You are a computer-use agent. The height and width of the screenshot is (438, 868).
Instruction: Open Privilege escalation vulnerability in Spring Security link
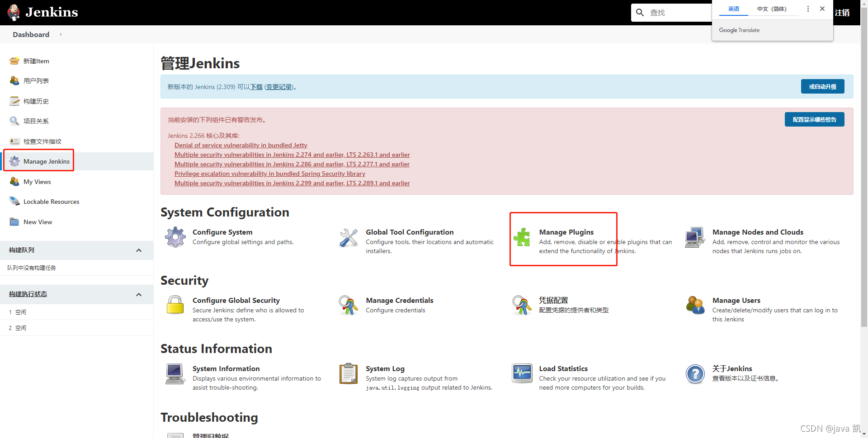(269, 174)
